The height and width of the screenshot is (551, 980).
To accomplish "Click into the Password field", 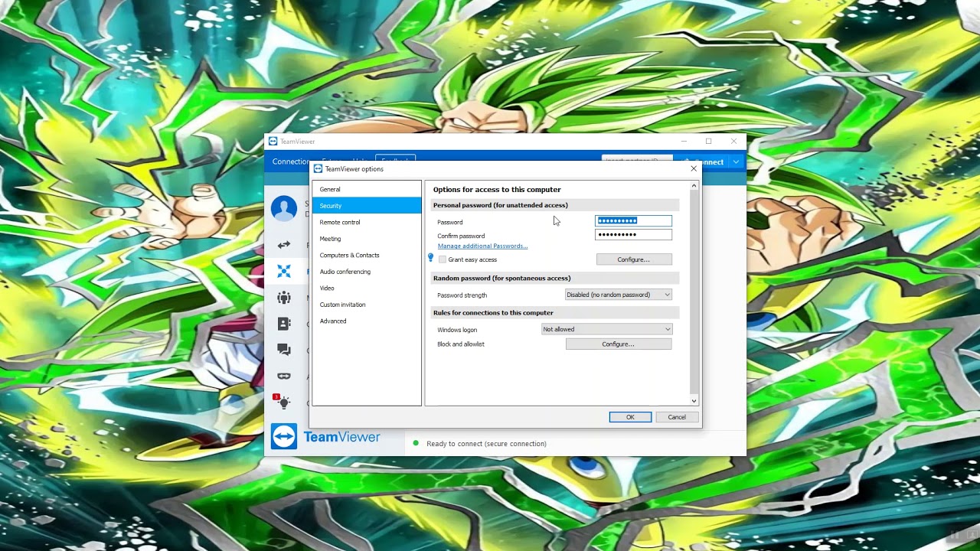I will 633,221.
